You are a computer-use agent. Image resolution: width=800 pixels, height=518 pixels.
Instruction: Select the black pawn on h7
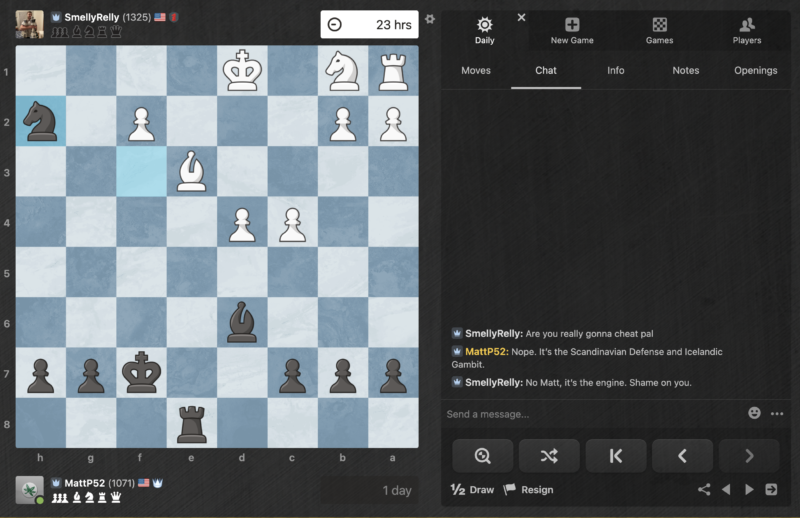click(x=41, y=376)
